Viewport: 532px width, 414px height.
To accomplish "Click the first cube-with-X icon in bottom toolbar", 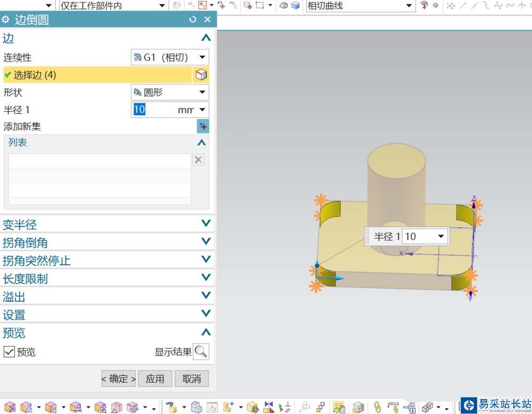I will tap(10, 407).
